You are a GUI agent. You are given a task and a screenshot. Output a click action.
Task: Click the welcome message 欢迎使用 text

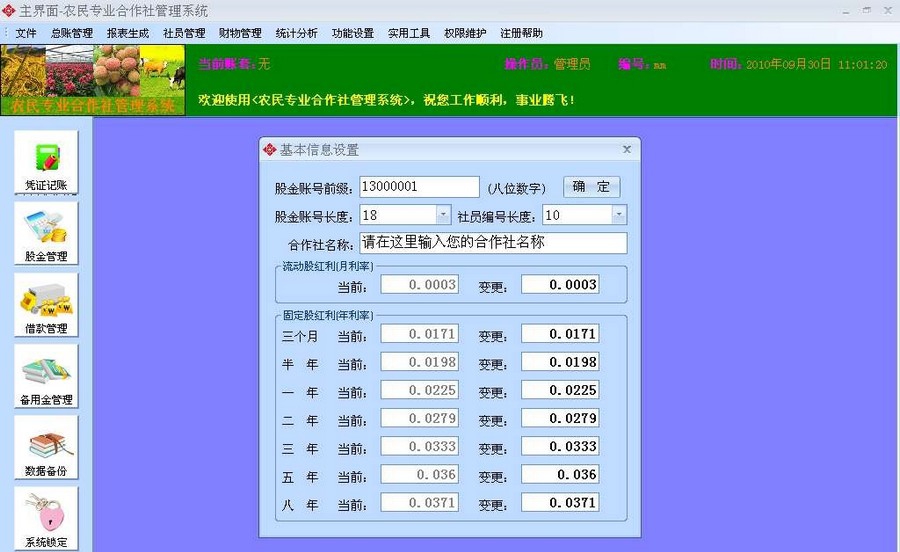[387, 100]
